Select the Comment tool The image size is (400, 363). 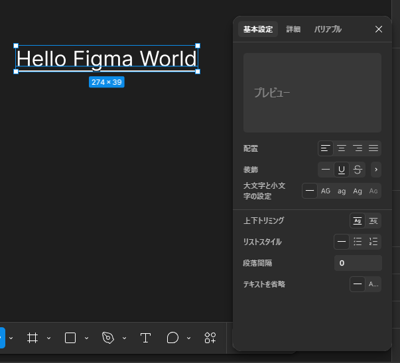pos(173,338)
